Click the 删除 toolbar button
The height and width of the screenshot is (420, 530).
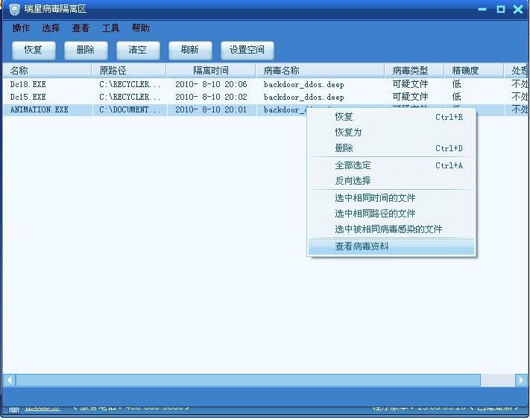tap(86, 50)
